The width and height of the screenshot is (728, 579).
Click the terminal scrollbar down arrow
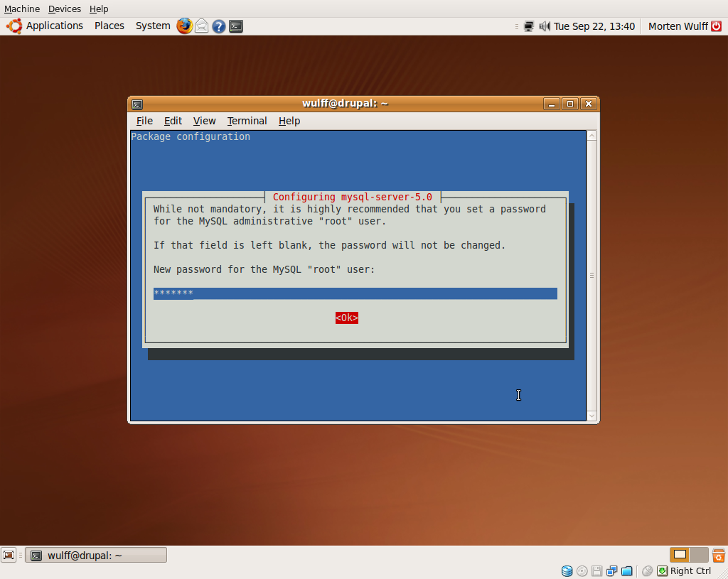coord(591,416)
